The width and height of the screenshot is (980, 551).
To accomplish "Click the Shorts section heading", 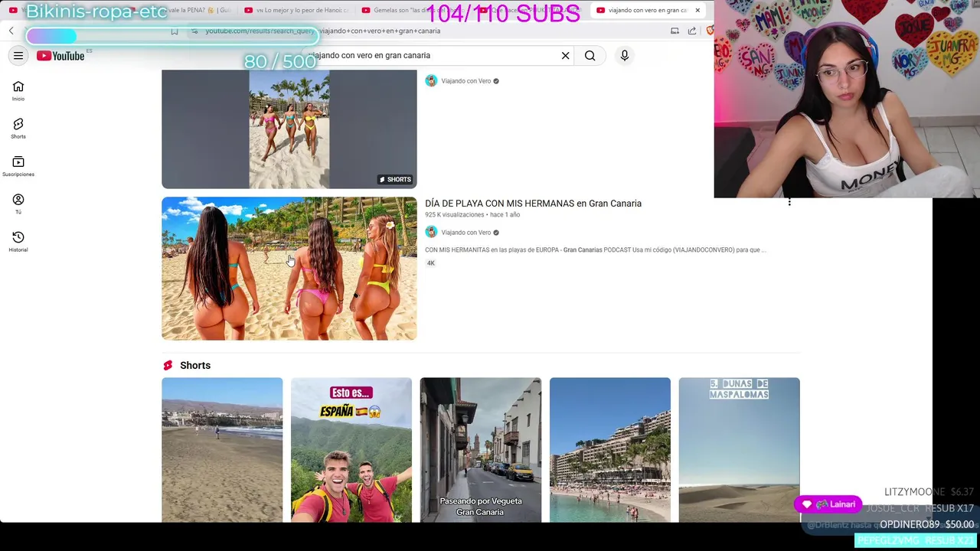I will [x=195, y=366].
